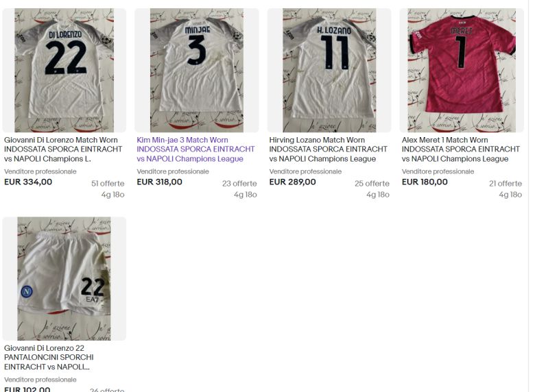Click the EUR 289,00 price
The image size is (535, 392).
click(292, 182)
